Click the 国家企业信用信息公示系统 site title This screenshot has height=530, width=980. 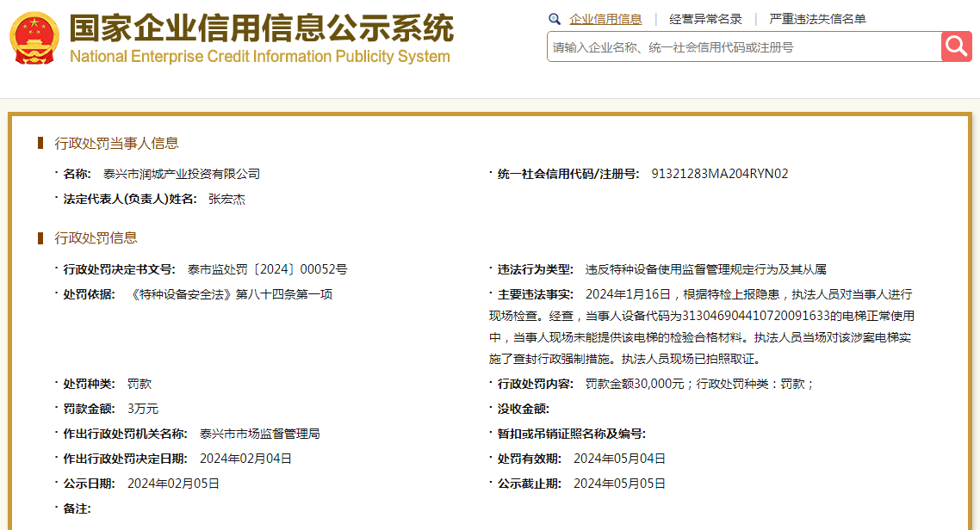pos(262,28)
